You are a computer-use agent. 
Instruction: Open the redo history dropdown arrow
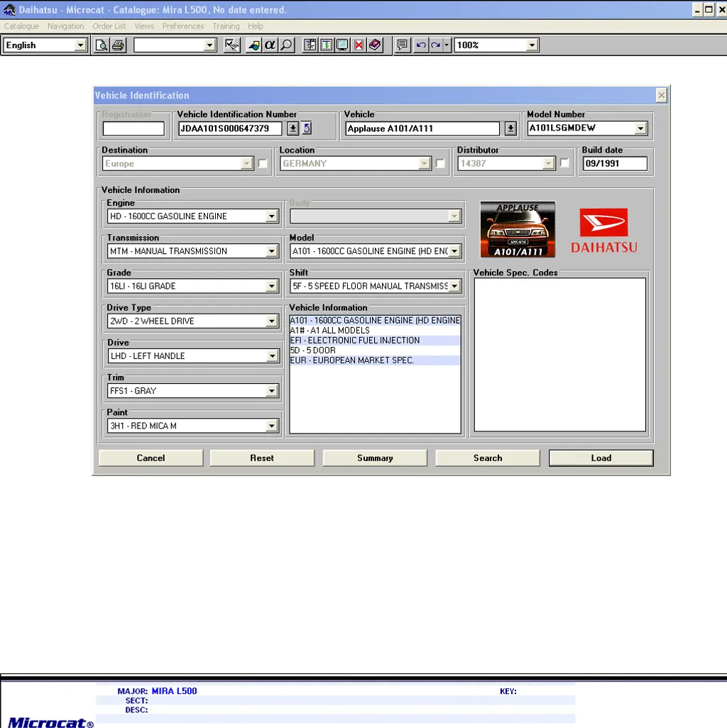tap(447, 45)
